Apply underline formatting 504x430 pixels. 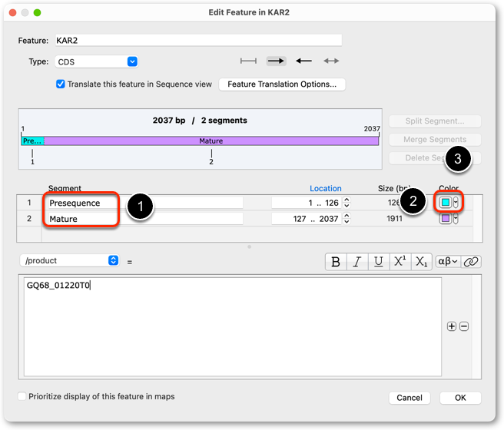(379, 262)
